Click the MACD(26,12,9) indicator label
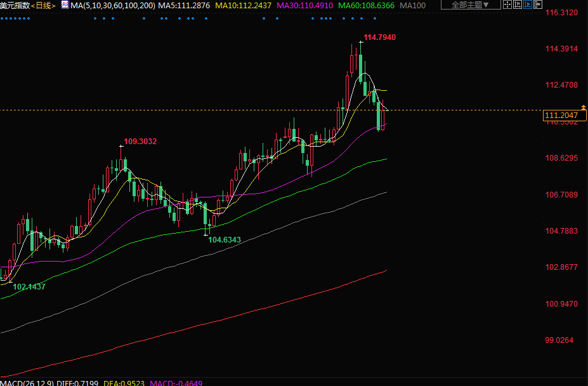 (x=27, y=383)
